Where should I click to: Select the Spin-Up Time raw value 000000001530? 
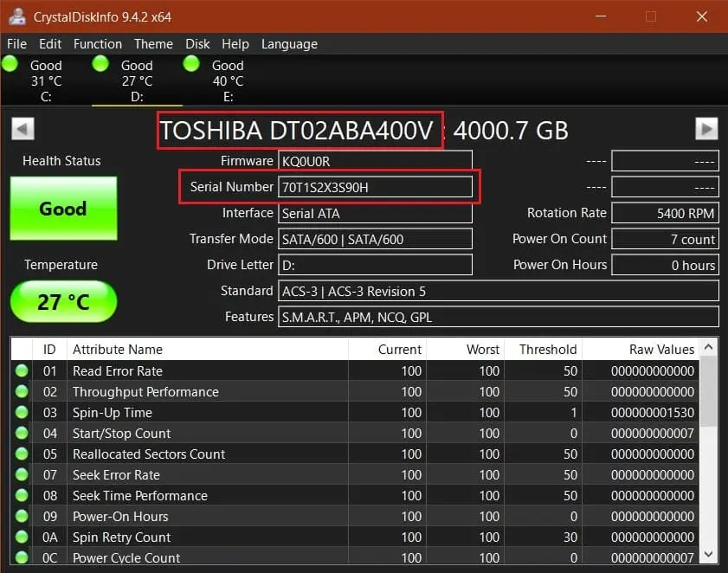(653, 412)
